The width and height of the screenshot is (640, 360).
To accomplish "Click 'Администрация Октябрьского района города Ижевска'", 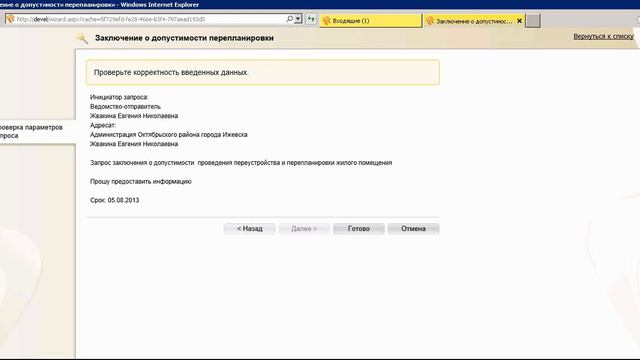I will click(169, 135).
